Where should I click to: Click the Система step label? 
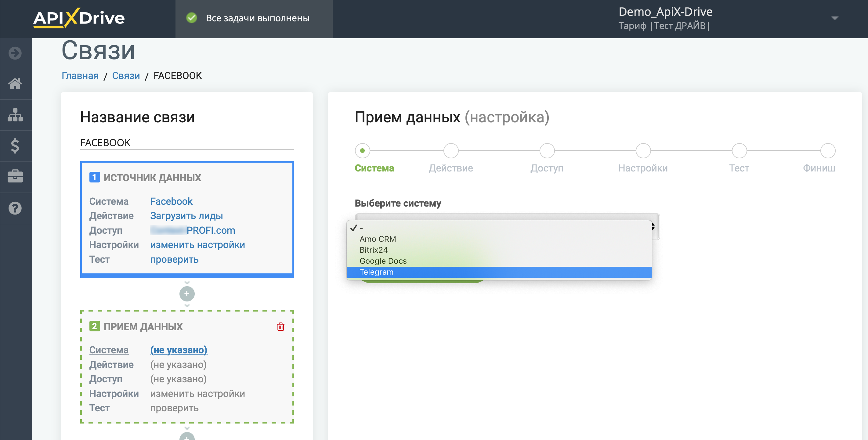(374, 168)
